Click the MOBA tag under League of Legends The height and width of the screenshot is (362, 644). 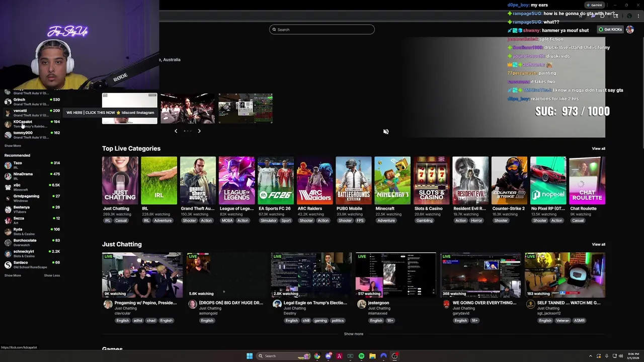point(227,221)
